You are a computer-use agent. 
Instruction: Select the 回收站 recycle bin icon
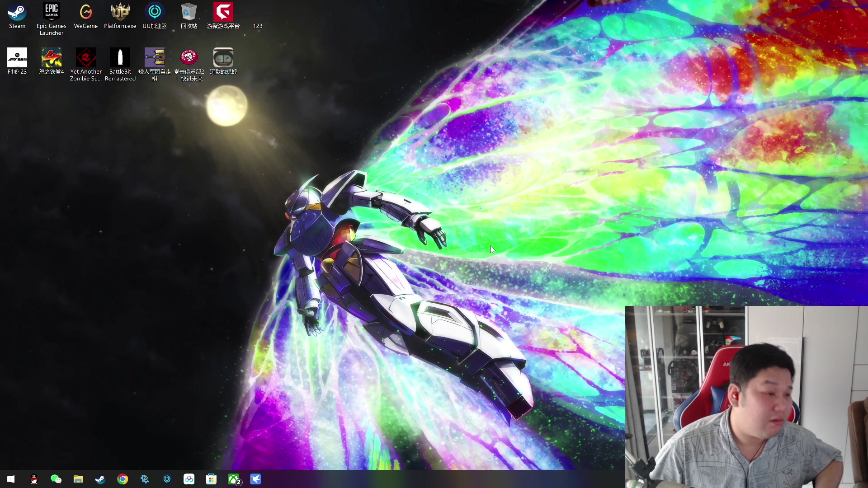(189, 16)
